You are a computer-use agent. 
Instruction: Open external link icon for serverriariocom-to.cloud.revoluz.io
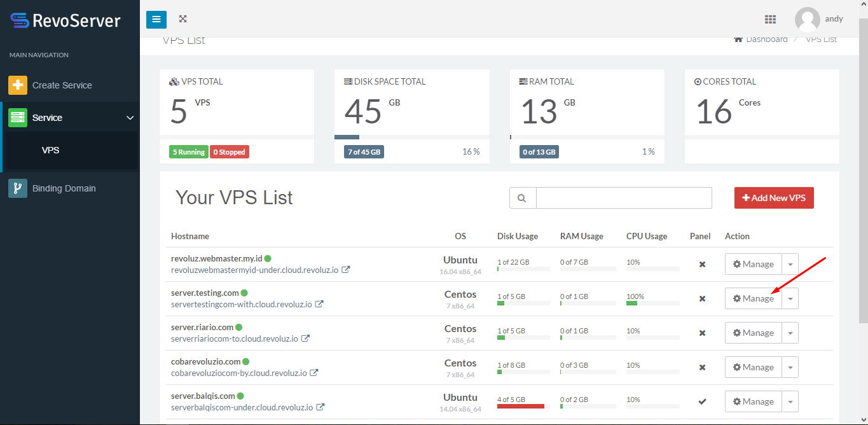[x=305, y=338]
